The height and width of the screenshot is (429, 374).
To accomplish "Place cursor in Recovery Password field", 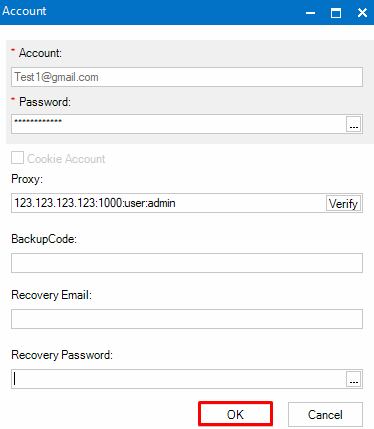I will [x=179, y=379].
